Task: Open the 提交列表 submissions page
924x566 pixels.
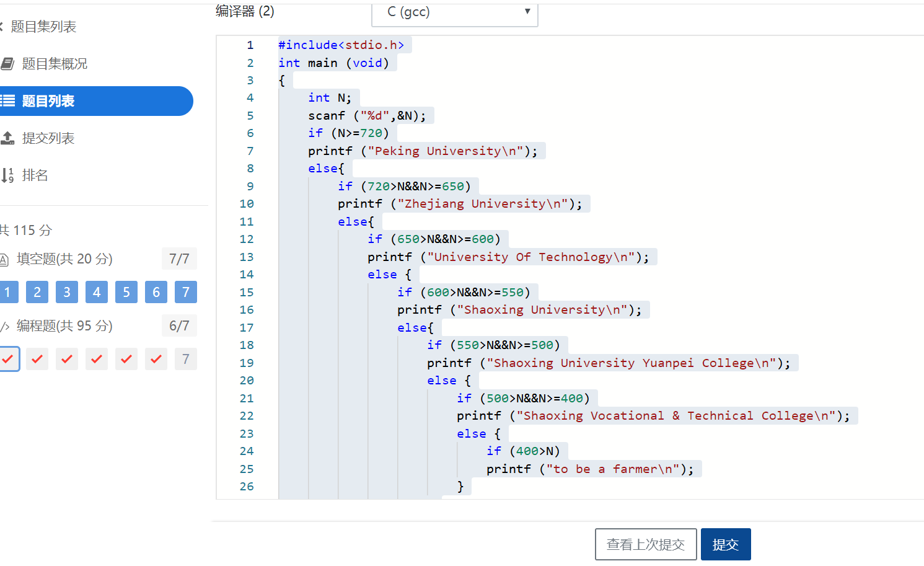Action: point(48,138)
